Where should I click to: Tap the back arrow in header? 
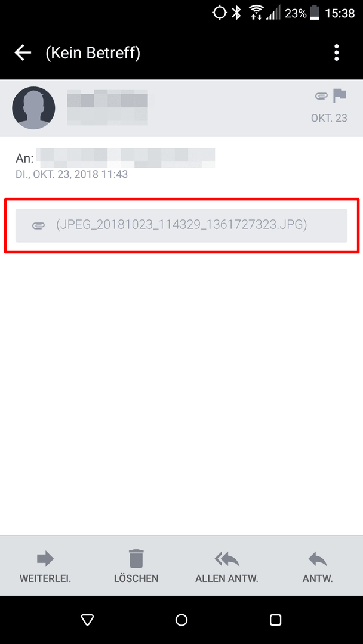23,52
